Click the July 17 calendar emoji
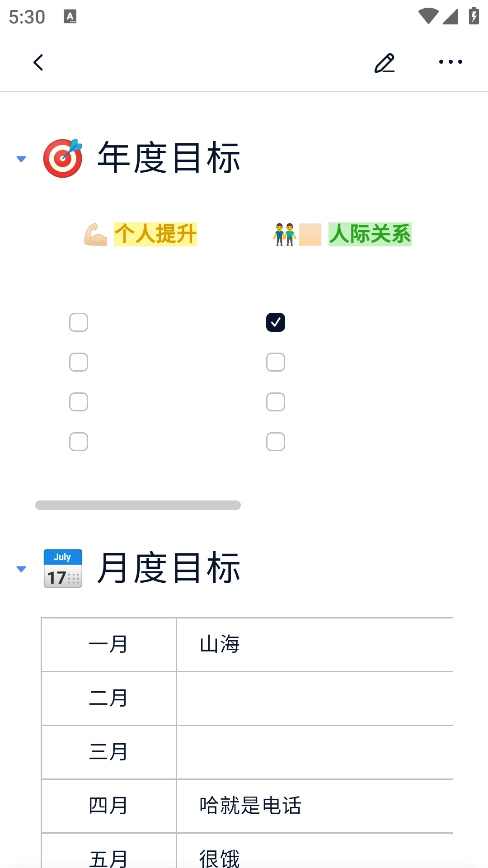 coord(63,569)
